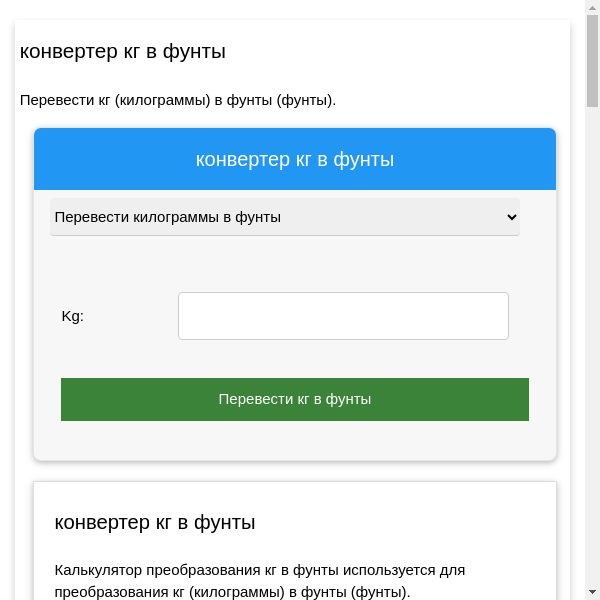Click the intro sentence under the page title
The height and width of the screenshot is (600, 600).
tap(178, 100)
